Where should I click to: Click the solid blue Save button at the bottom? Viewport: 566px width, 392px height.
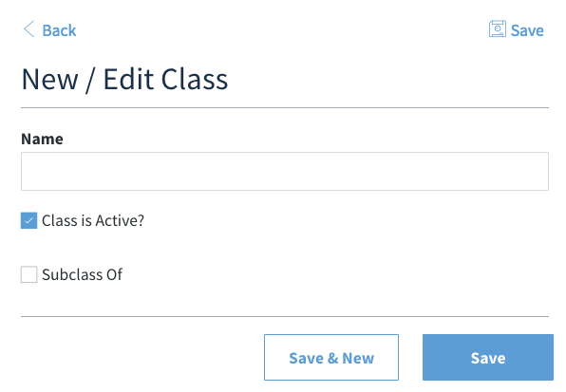point(488,358)
